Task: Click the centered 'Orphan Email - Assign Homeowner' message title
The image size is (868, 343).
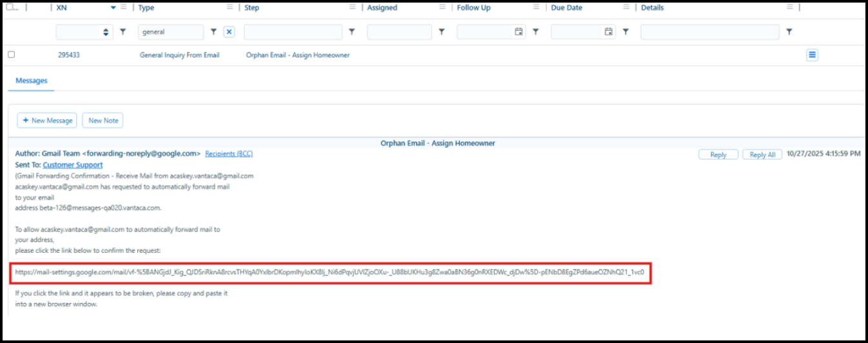Action: pyautogui.click(x=438, y=143)
